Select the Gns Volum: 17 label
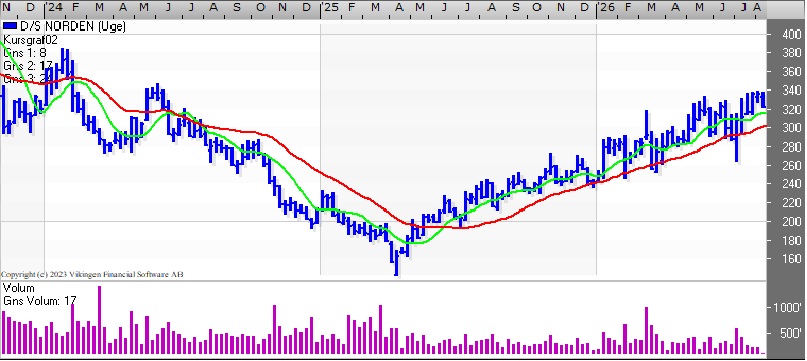Image resolution: width=807 pixels, height=361 pixels. (40, 301)
